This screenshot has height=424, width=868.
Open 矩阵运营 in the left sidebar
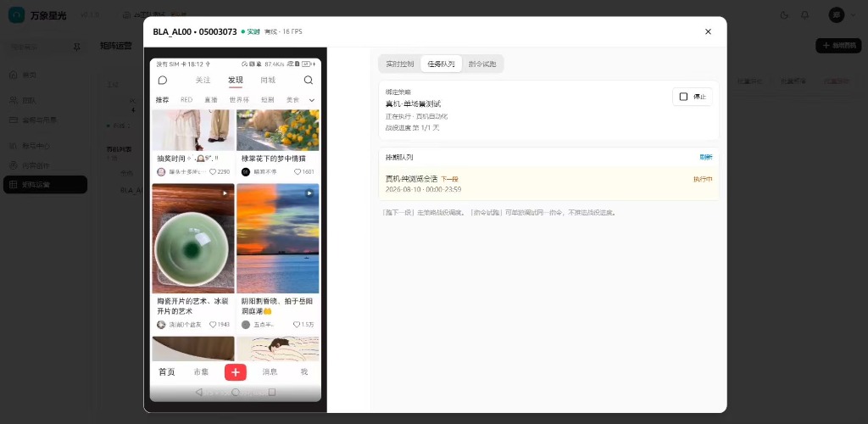[46, 184]
